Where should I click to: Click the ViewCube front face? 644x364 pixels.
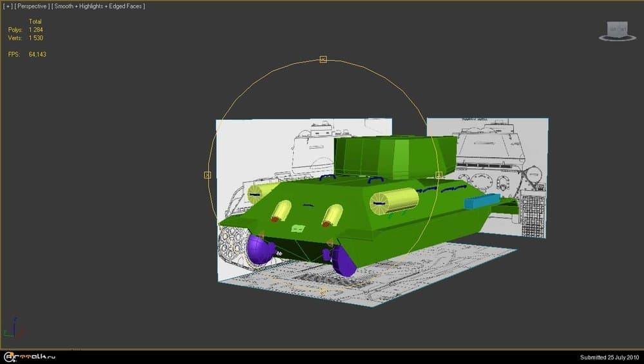click(617, 29)
